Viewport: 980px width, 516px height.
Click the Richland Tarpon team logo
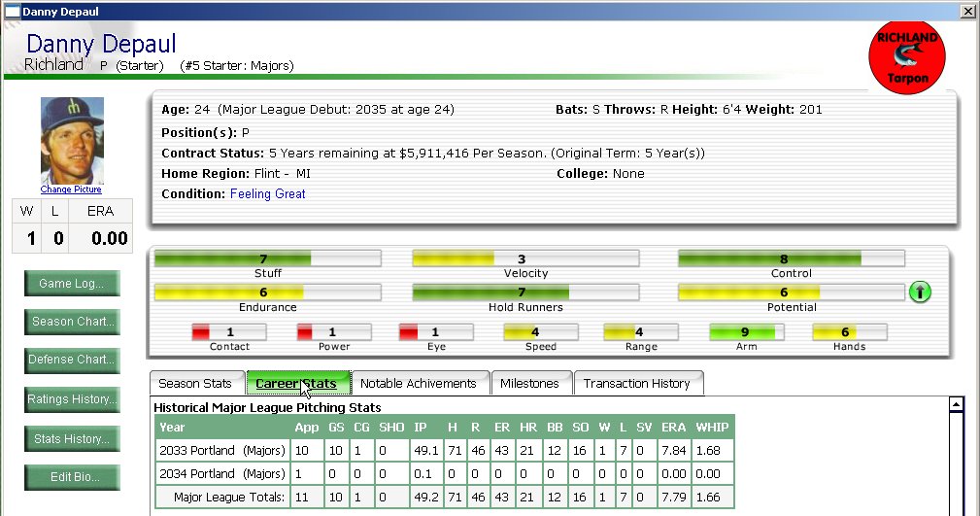click(x=907, y=57)
